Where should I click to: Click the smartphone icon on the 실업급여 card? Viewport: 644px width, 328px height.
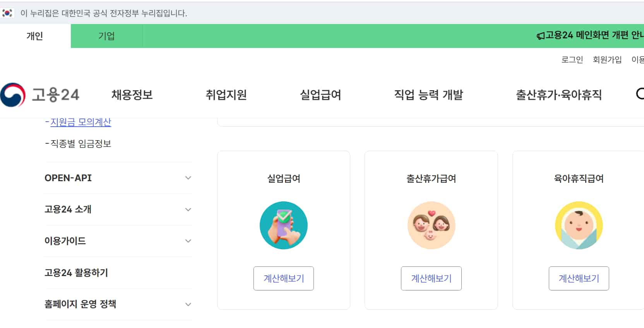coord(283,225)
